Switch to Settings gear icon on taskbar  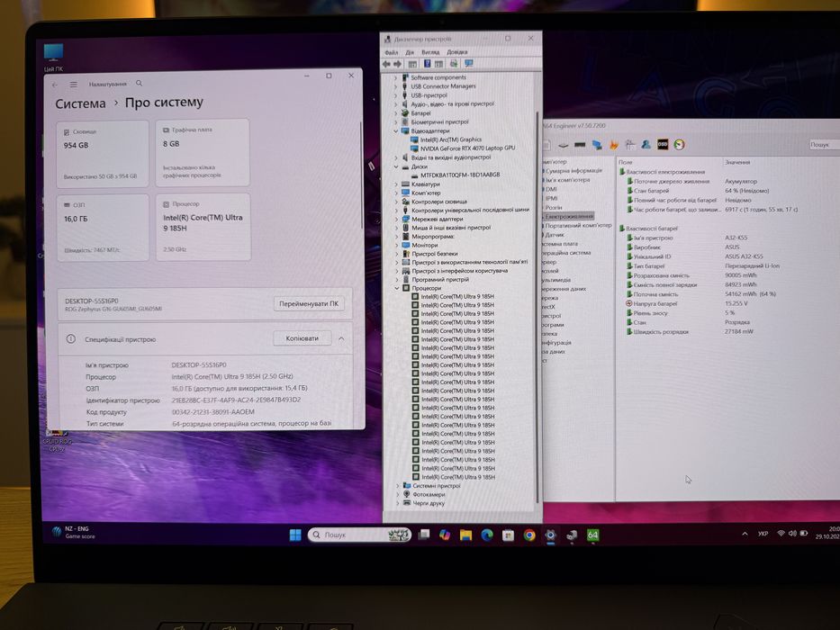click(x=551, y=535)
